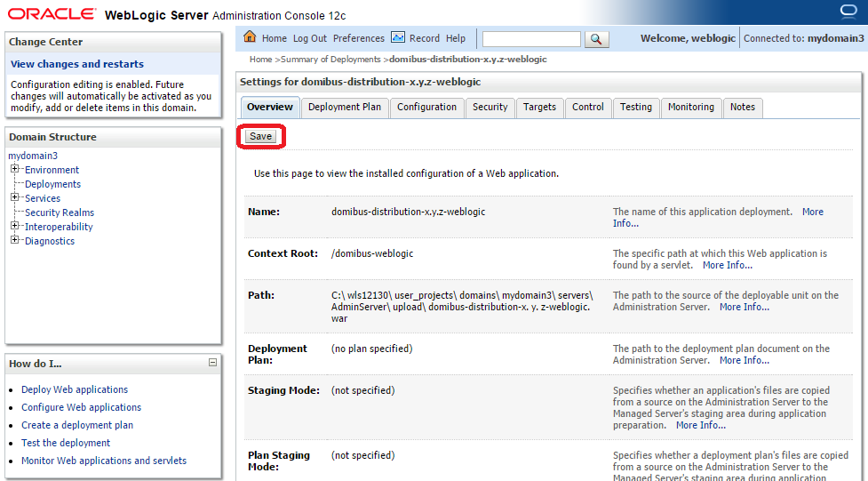The width and height of the screenshot is (868, 481).
Task: Click the magnifier search button
Action: point(596,39)
